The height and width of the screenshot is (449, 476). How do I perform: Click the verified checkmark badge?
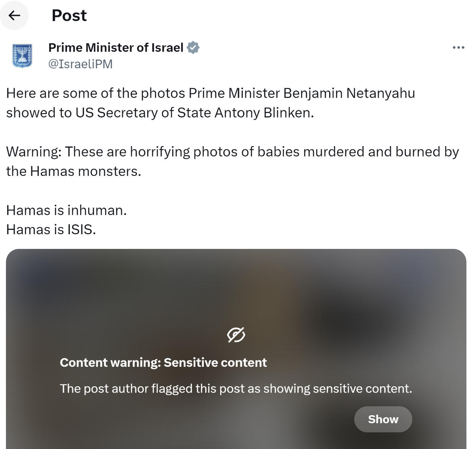193,47
